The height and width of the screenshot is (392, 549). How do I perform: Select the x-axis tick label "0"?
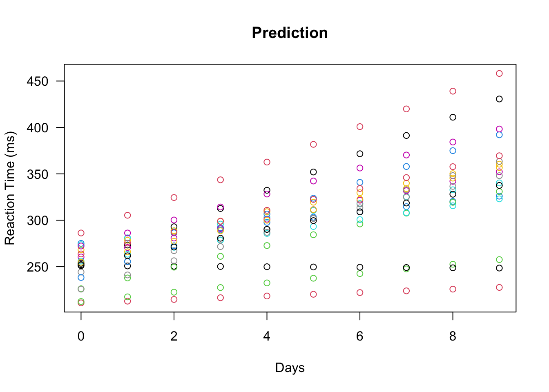(x=81, y=336)
